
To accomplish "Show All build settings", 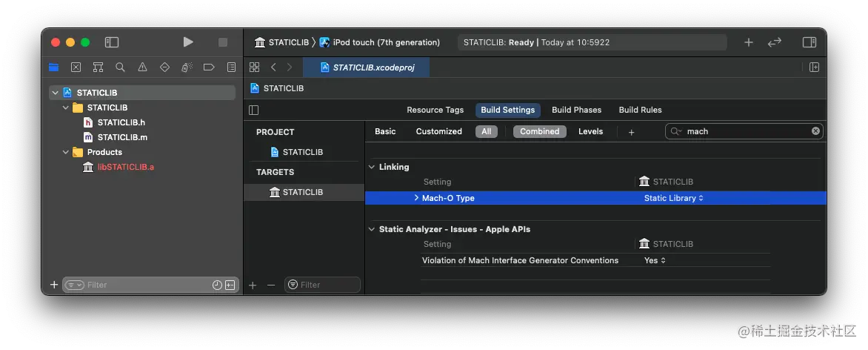I will tap(486, 131).
